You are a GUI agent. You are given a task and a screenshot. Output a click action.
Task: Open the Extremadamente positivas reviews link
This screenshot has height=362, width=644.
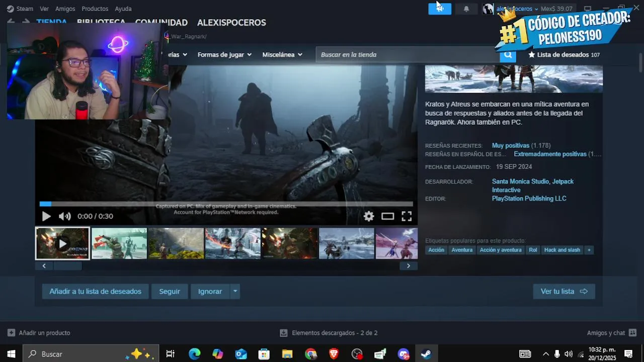coord(550,154)
